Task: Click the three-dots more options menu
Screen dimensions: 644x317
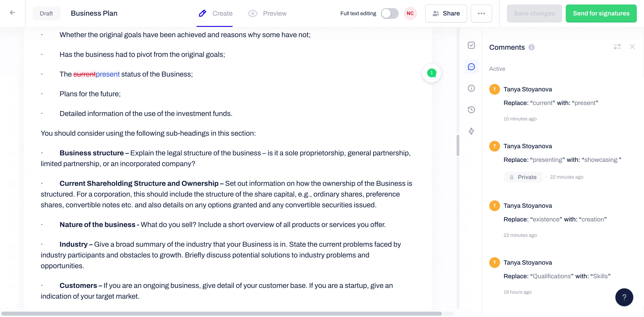Action: (x=481, y=13)
